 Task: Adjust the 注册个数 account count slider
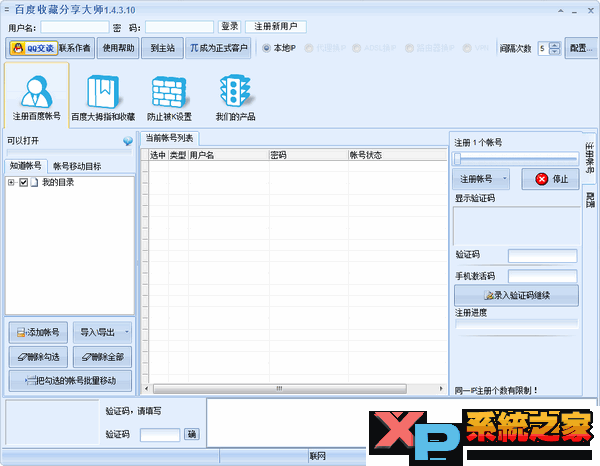point(515,158)
